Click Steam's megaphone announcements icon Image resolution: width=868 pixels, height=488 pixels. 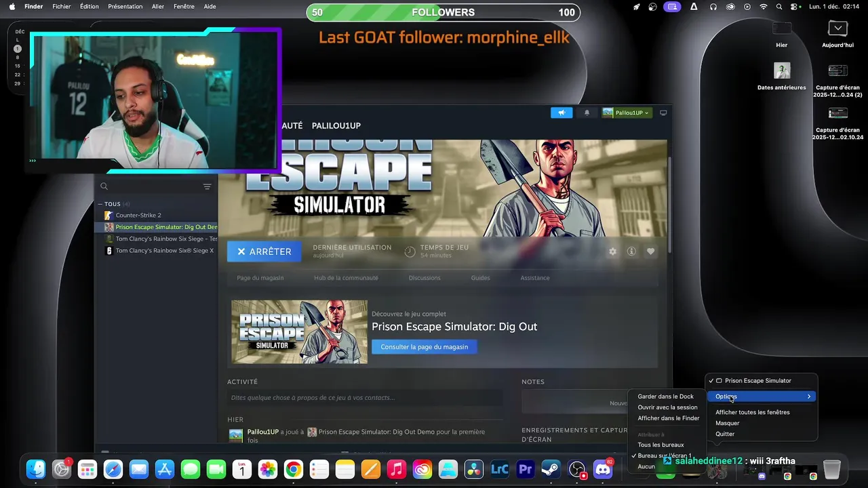point(561,113)
